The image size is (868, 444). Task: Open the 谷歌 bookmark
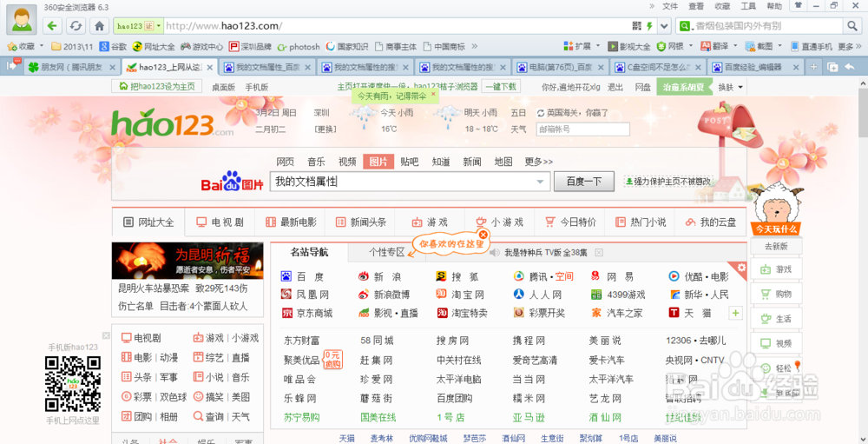pyautogui.click(x=114, y=46)
